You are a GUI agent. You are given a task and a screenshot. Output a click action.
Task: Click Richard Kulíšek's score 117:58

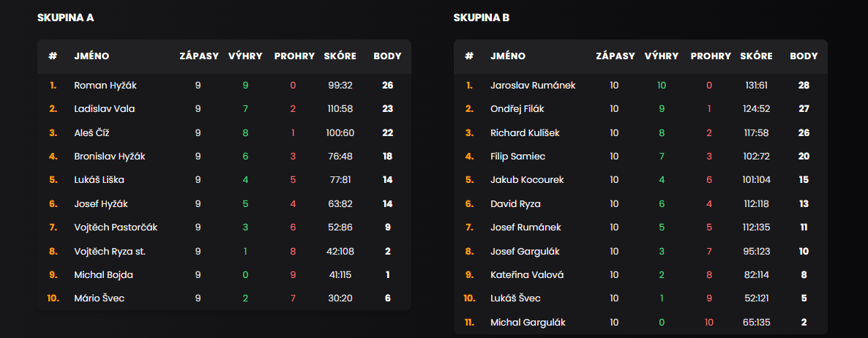[x=757, y=132]
